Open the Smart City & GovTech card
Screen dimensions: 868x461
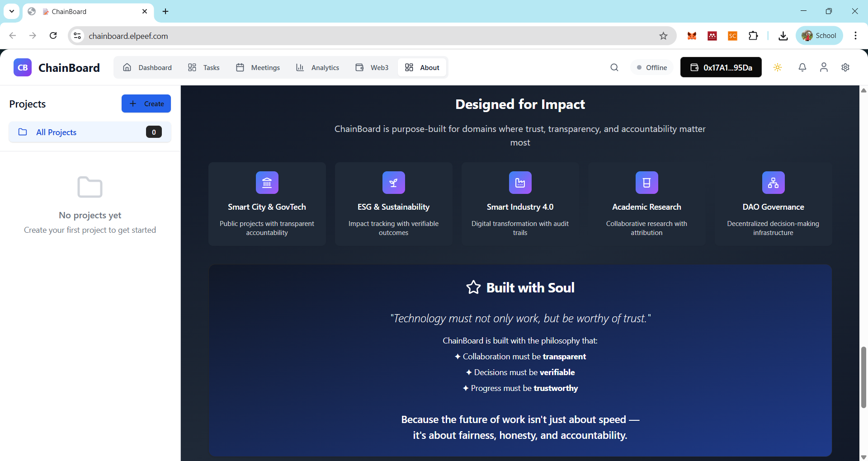pyautogui.click(x=267, y=204)
